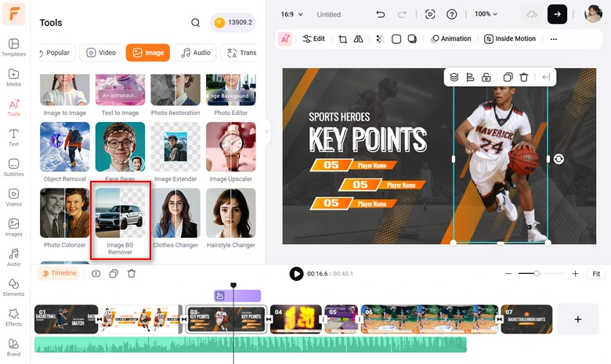
Task: Open the help question mark icon
Action: 452,14
